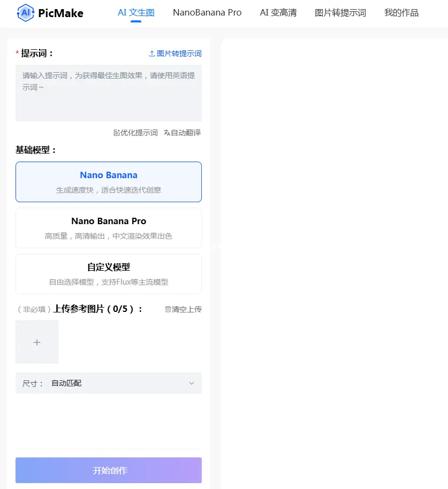Click the trash icon for 清空上传
This screenshot has width=448, height=489.
168,309
